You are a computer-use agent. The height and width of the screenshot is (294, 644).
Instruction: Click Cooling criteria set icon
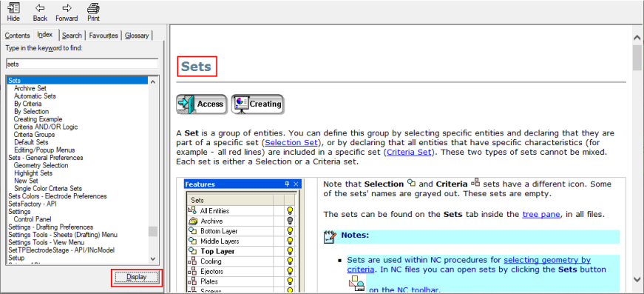pyautogui.click(x=192, y=261)
